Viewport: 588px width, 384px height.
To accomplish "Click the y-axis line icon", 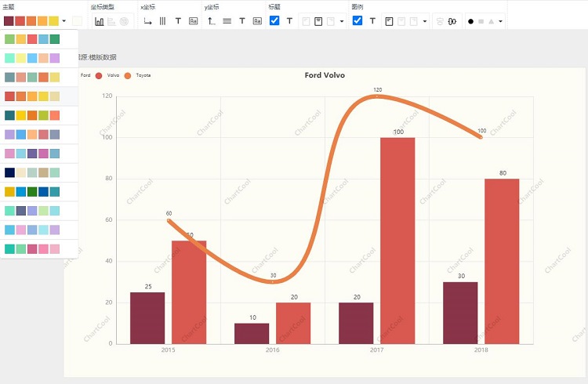I will [x=212, y=21].
